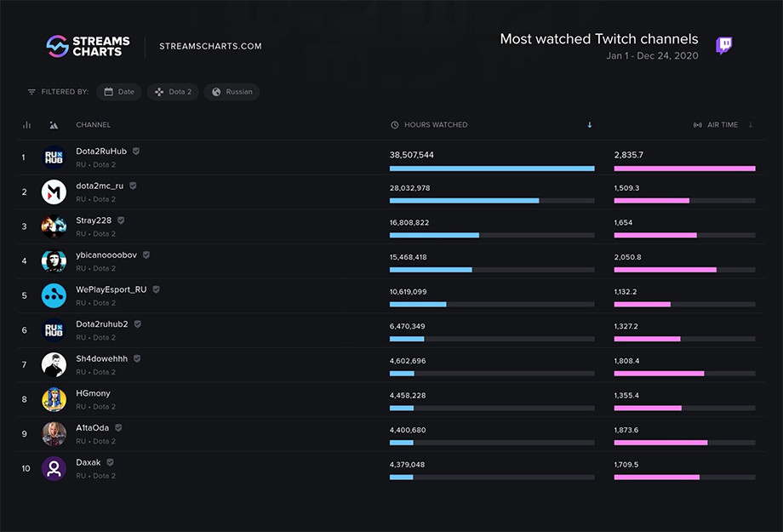The image size is (783, 532).
Task: Open the Russian language filter chip
Action: pyautogui.click(x=231, y=92)
